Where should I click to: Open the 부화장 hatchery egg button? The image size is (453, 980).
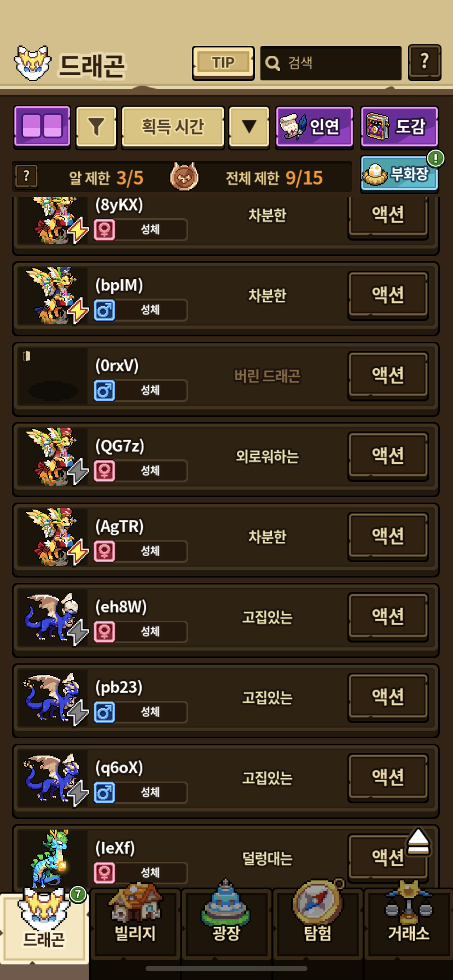pyautogui.click(x=399, y=174)
